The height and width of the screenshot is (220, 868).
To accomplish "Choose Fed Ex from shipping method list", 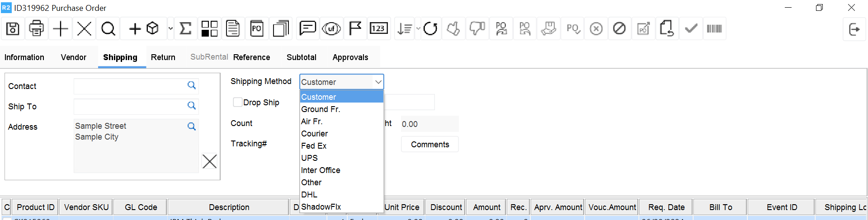I will [x=314, y=146].
